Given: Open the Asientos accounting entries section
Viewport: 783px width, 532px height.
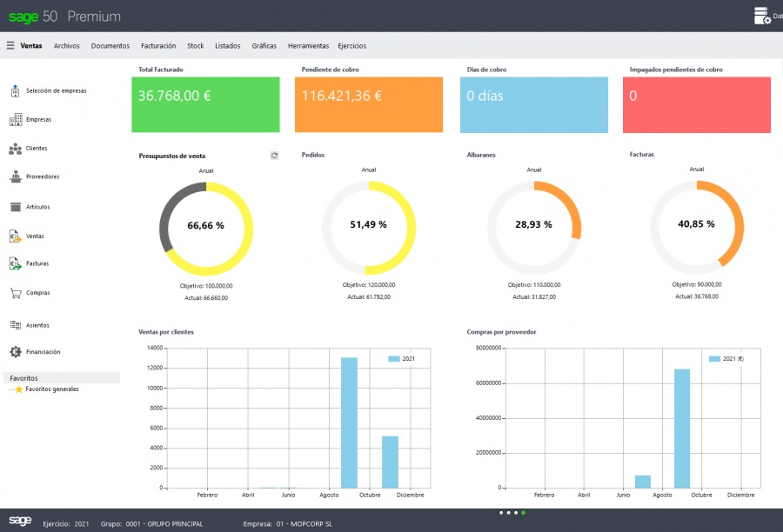Looking at the screenshot, I should tap(39, 323).
